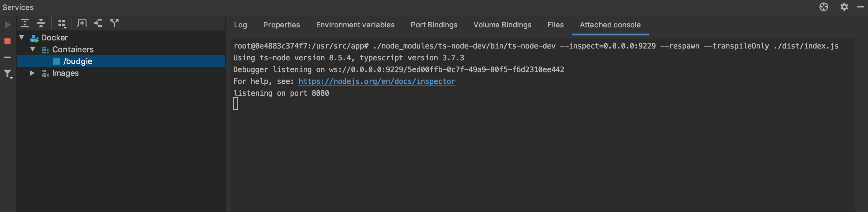Expand the Images node
This screenshot has width=868, height=212.
(x=32, y=73)
